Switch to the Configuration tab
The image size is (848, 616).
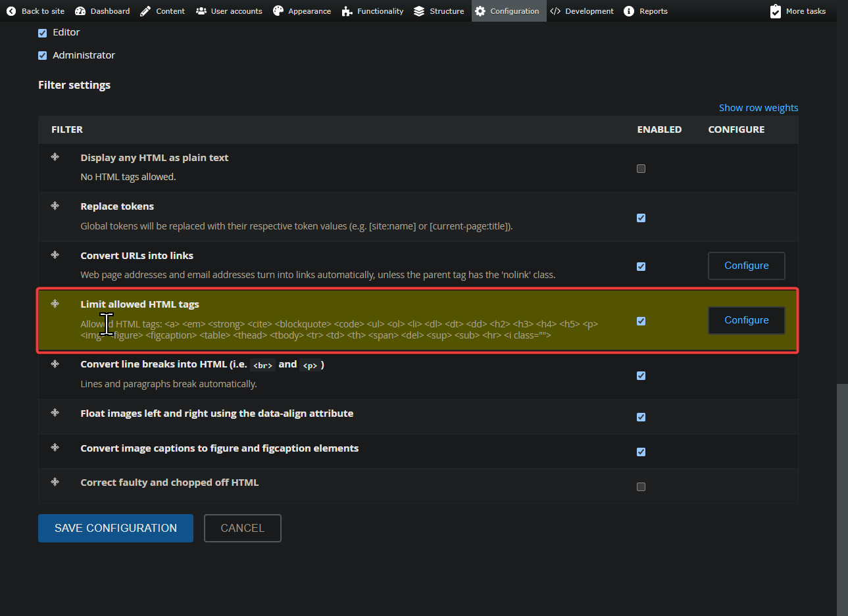(x=509, y=11)
